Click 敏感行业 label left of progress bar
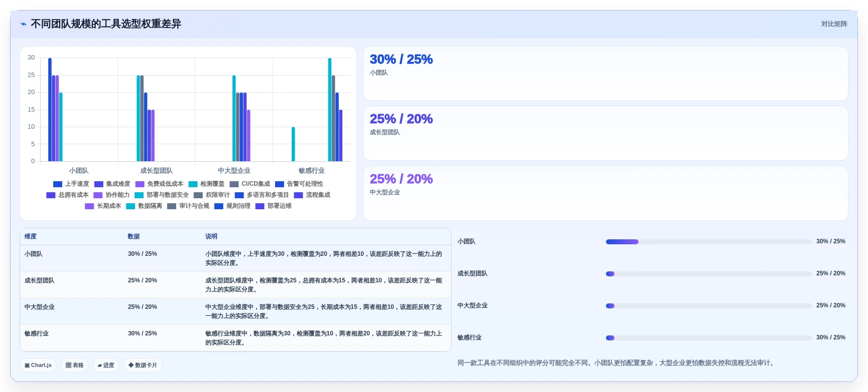The height and width of the screenshot is (392, 868). (470, 338)
